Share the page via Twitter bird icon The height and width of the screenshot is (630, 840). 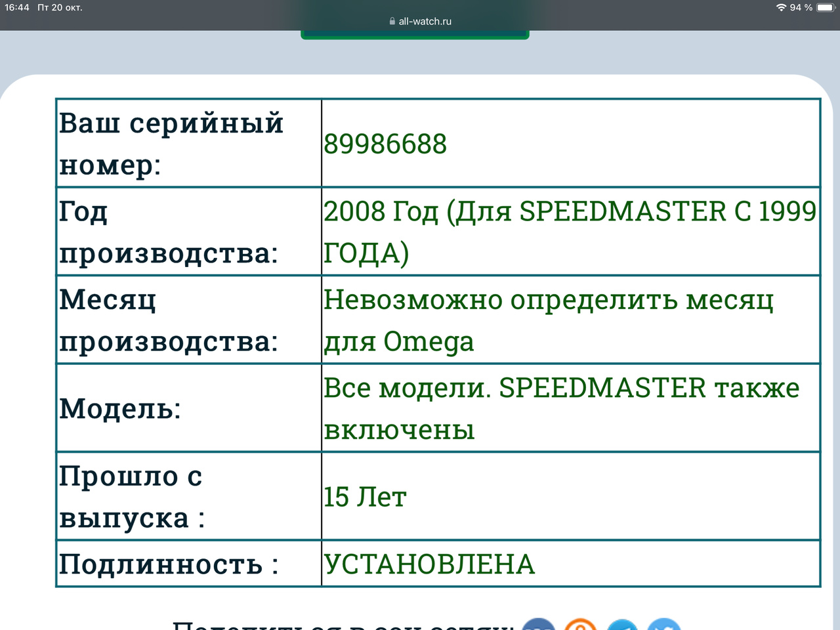[x=664, y=625]
